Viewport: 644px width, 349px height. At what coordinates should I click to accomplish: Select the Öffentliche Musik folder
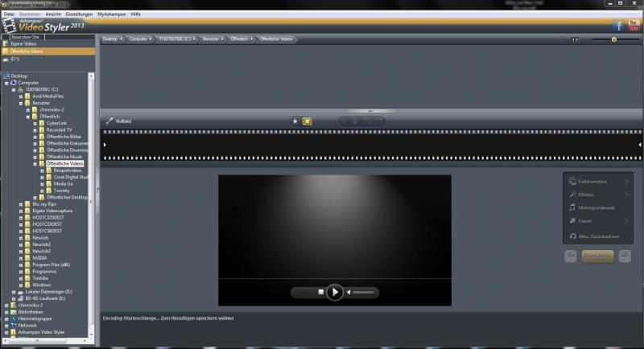click(64, 157)
